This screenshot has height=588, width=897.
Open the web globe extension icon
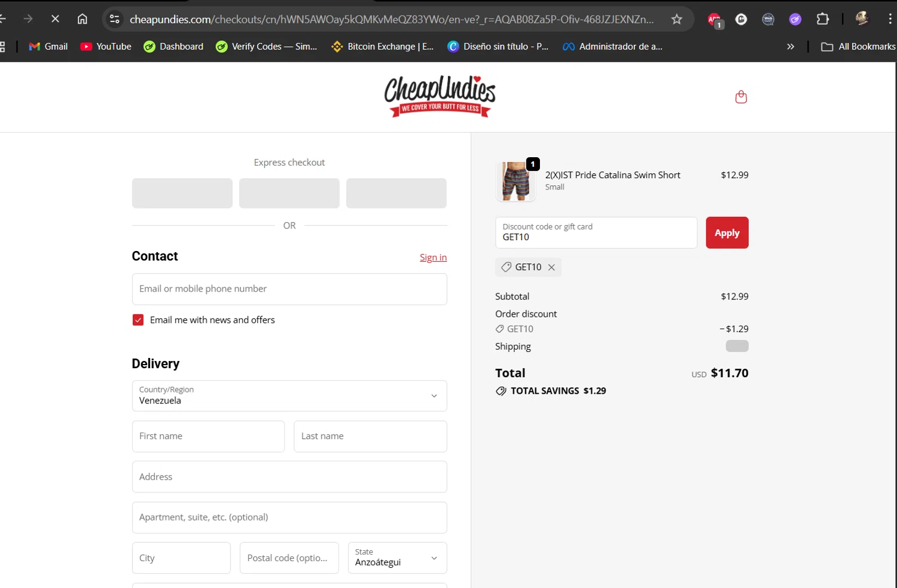768,19
